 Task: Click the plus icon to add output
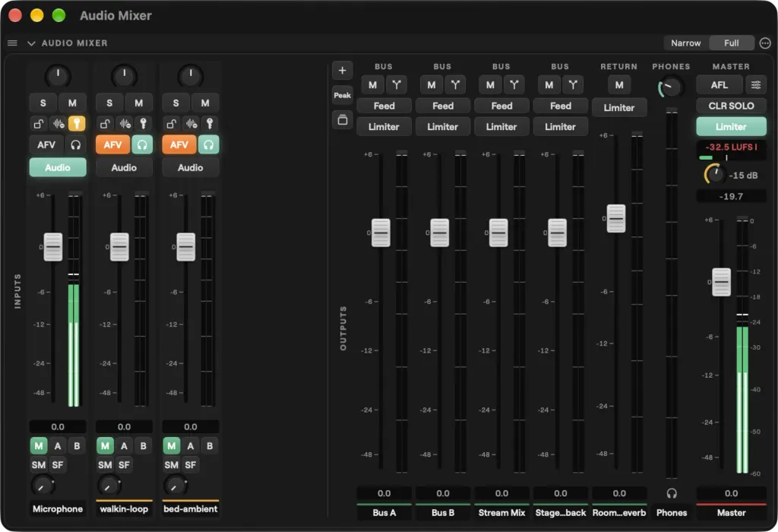[343, 71]
